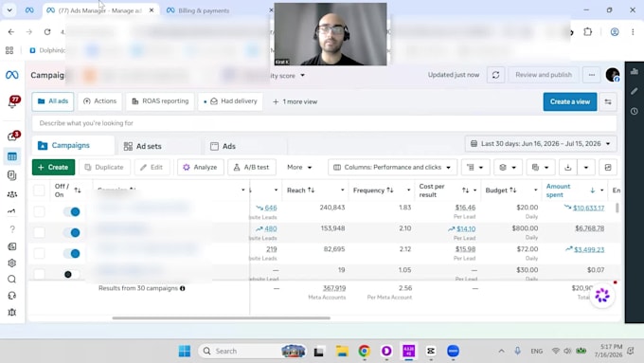Open the Settings gear icon in sidebar
644x363 pixels.
(x=12, y=263)
